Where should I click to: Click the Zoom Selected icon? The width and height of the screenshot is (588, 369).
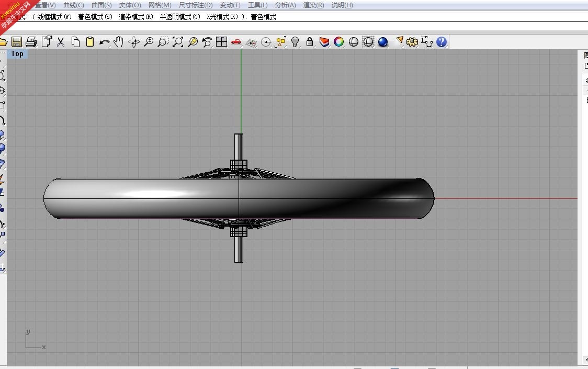[193, 42]
